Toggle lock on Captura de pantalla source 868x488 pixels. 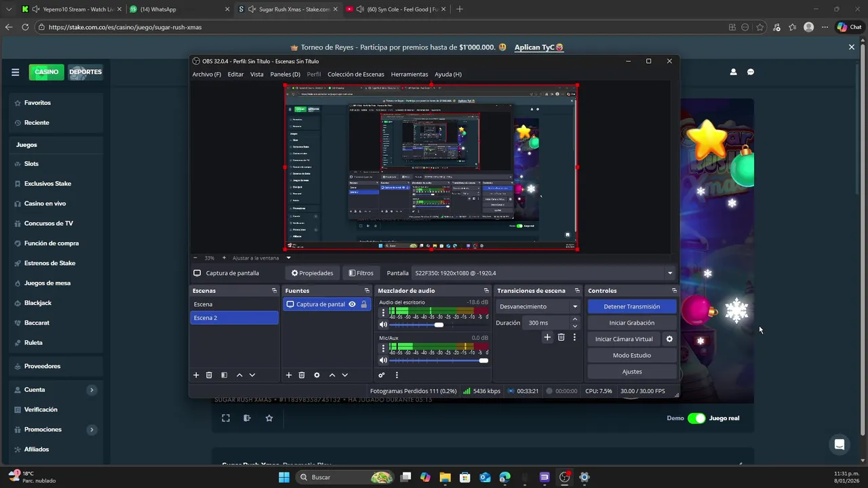(x=364, y=304)
